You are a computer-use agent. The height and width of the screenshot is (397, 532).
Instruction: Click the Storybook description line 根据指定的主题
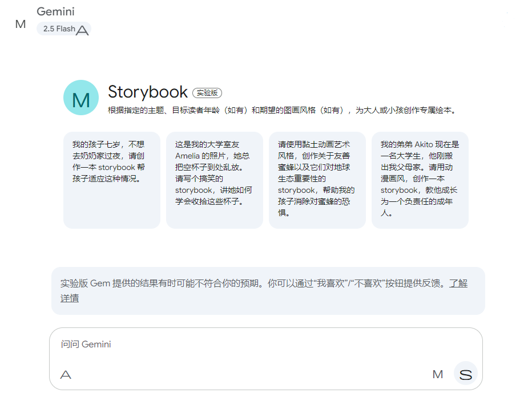pyautogui.click(x=283, y=110)
